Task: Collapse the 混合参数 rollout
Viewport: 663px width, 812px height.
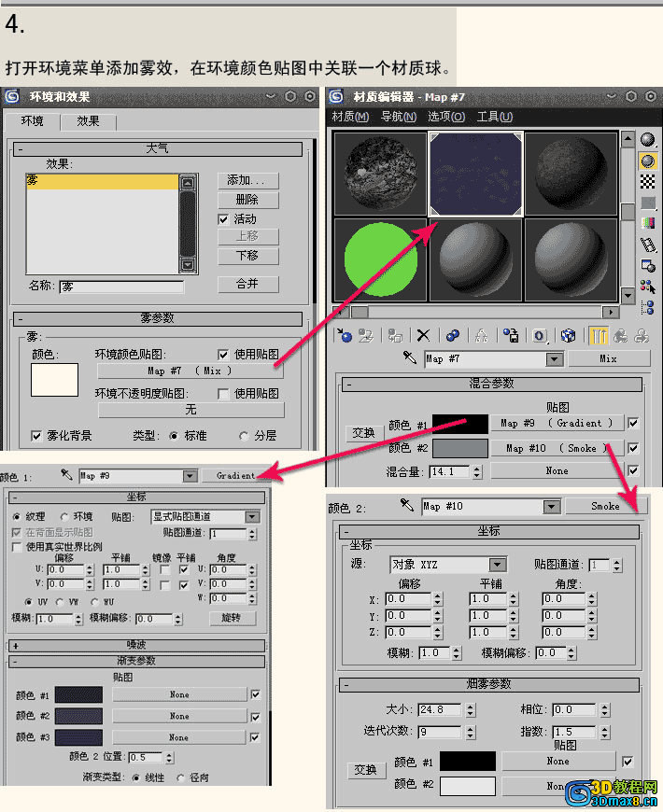Action: click(x=491, y=384)
